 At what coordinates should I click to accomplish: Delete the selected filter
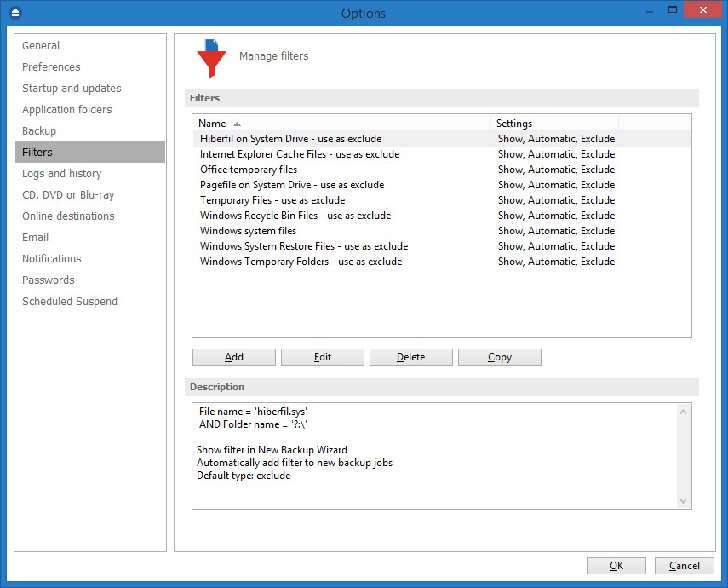[x=411, y=357]
